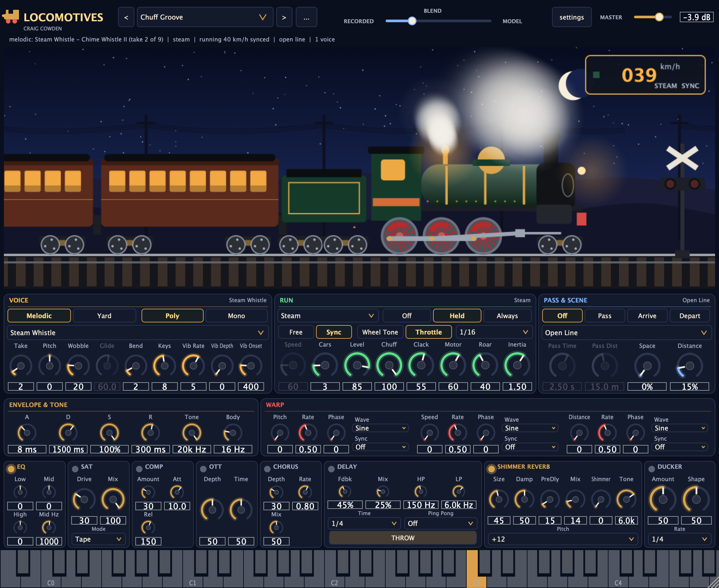Image resolution: width=719 pixels, height=588 pixels.
Task: Go to previous preset with the < arrow
Action: [x=126, y=17]
